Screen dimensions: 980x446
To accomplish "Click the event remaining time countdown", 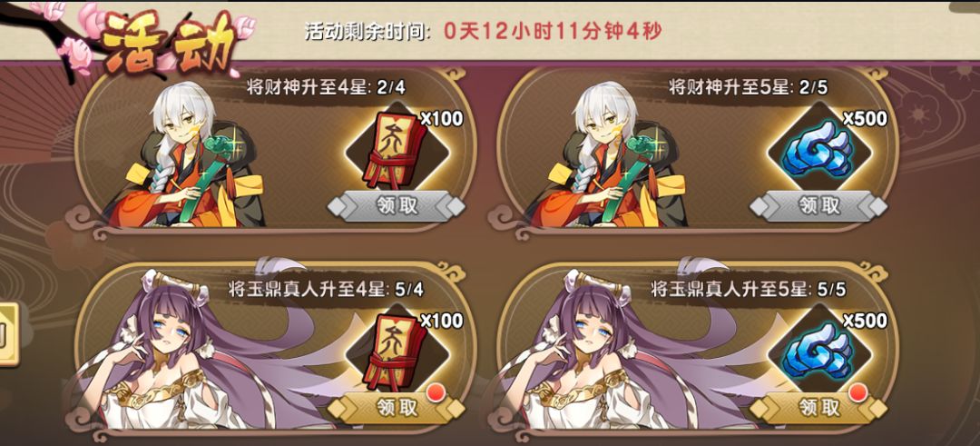I will [483, 31].
